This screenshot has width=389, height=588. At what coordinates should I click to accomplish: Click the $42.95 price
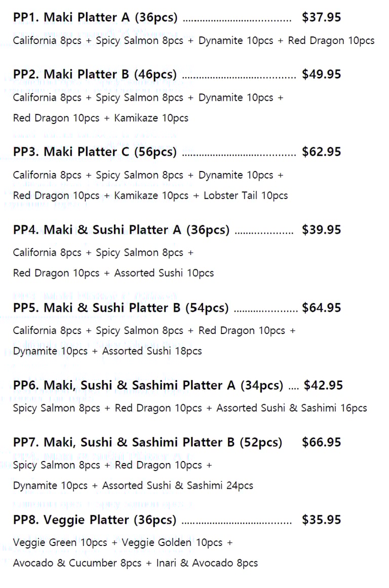[323, 386]
